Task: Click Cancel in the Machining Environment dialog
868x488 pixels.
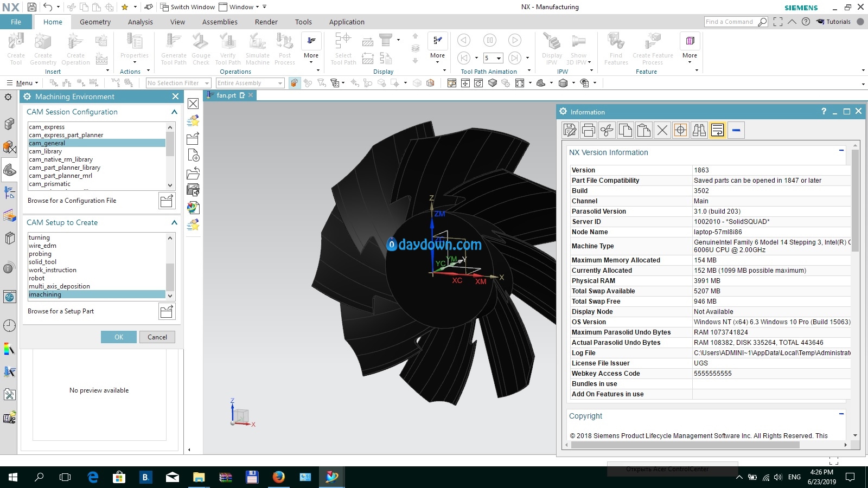Action: click(x=157, y=337)
